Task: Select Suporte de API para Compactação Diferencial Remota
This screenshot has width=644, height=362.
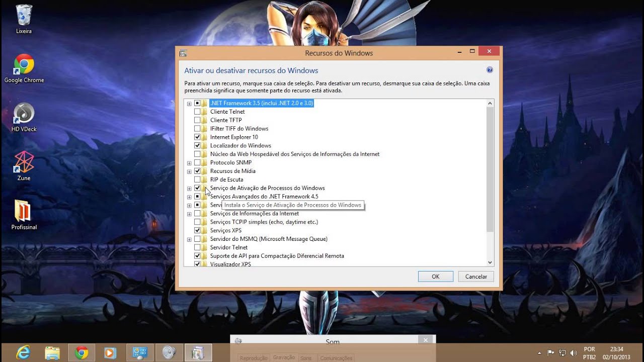Action: click(x=277, y=256)
